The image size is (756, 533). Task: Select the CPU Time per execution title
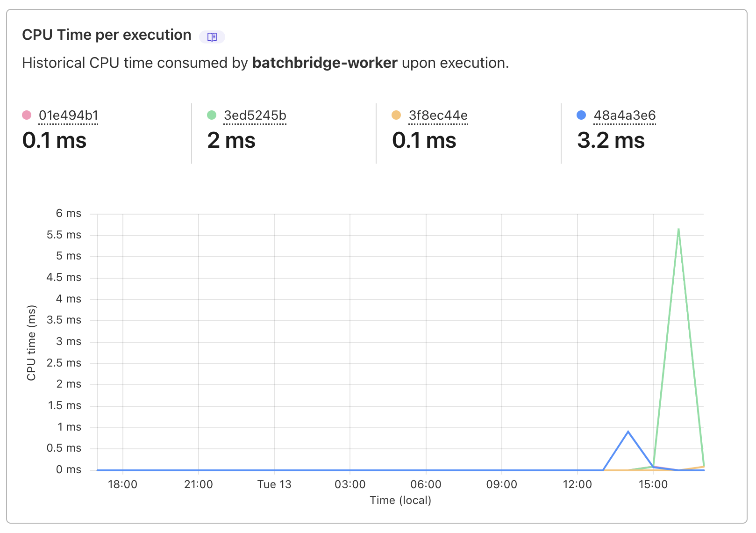107,34
